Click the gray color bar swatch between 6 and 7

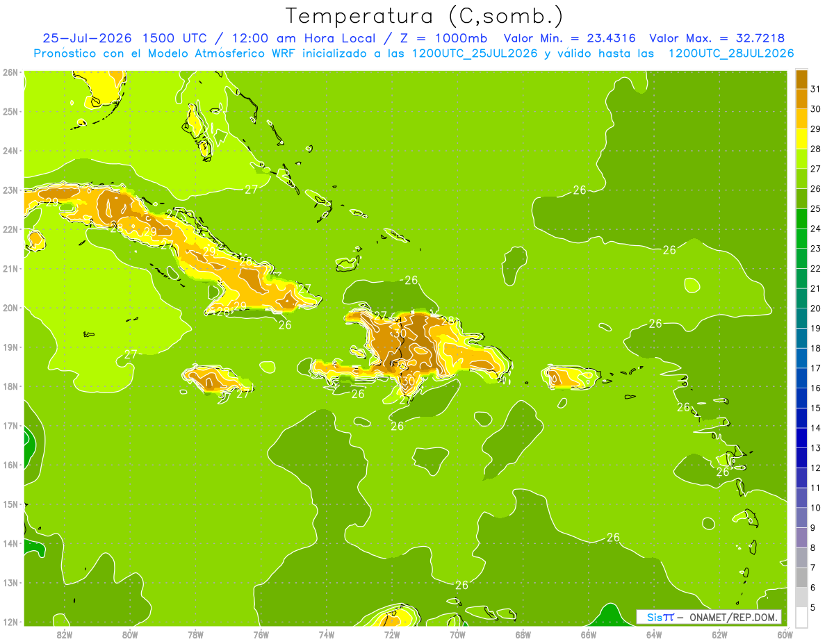[801, 577]
